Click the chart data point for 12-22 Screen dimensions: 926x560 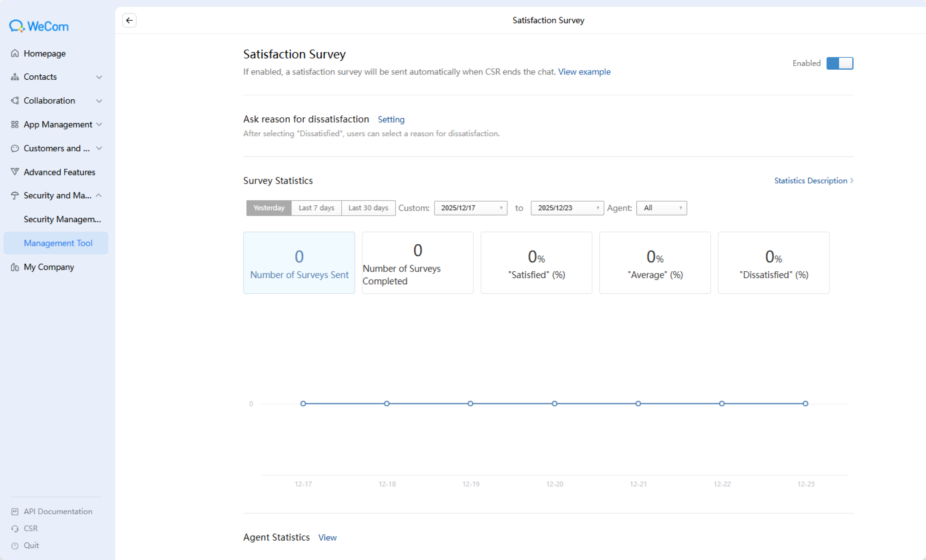click(722, 403)
